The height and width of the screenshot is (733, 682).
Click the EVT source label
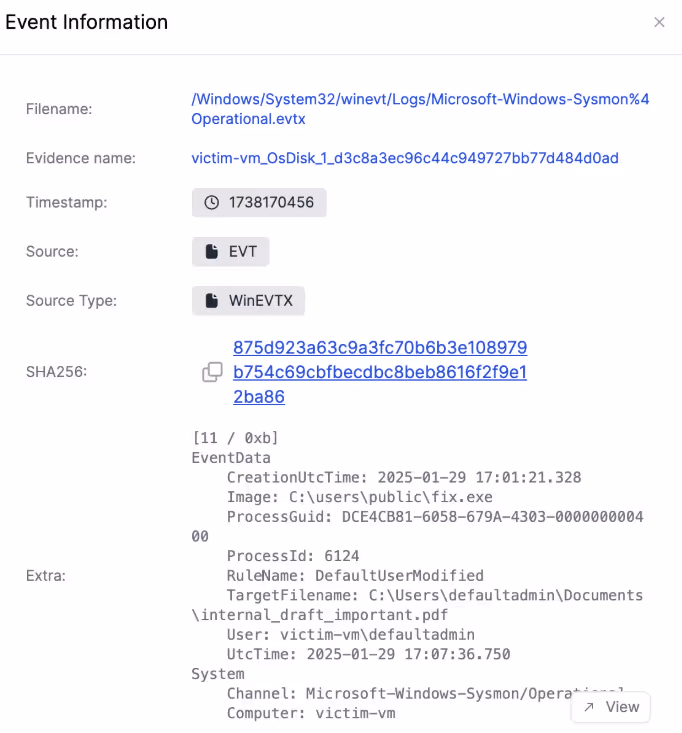[243, 252]
